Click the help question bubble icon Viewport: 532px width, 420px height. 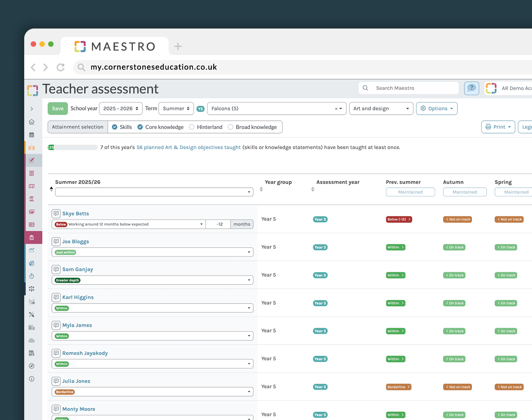point(471,88)
